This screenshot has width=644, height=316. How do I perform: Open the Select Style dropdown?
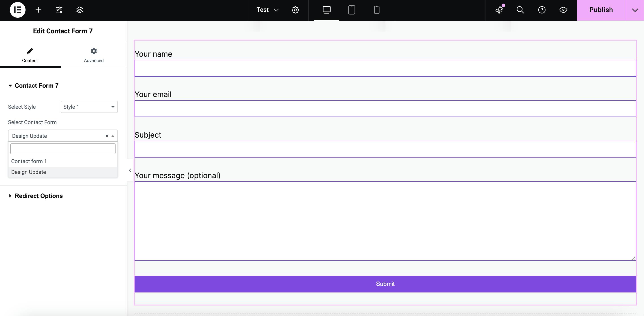click(89, 107)
